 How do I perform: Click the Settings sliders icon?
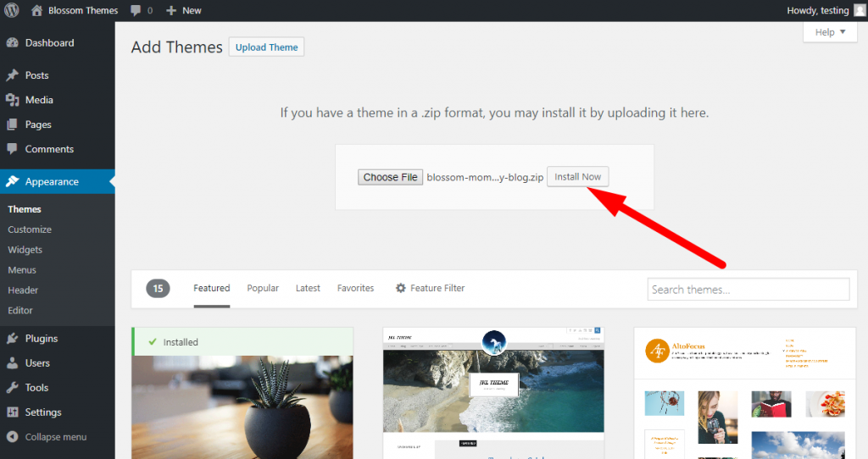tap(12, 412)
